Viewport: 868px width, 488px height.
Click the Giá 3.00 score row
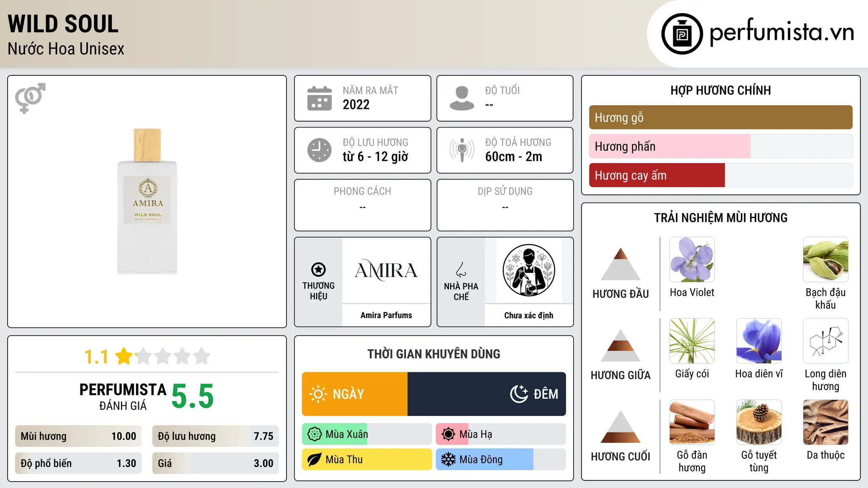[x=215, y=463]
